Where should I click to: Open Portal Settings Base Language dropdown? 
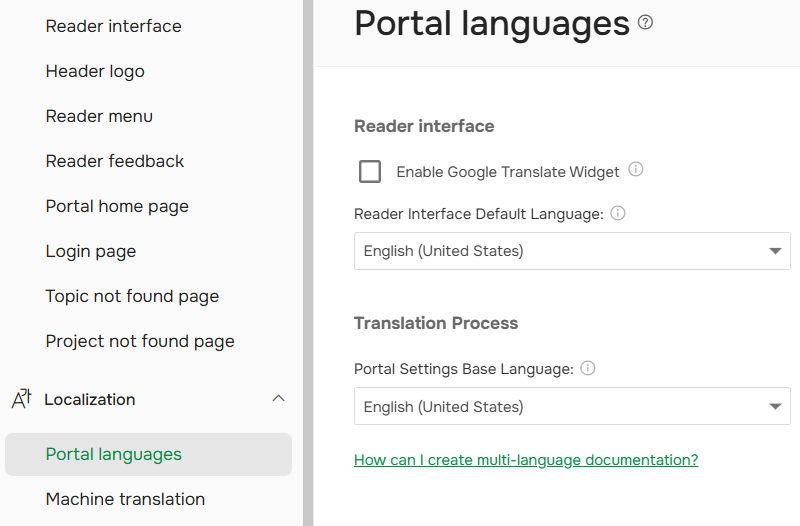click(x=572, y=406)
